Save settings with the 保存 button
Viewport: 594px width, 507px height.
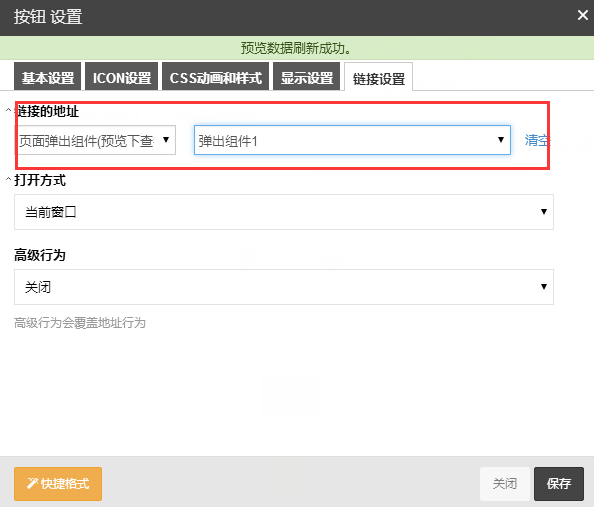click(x=559, y=484)
